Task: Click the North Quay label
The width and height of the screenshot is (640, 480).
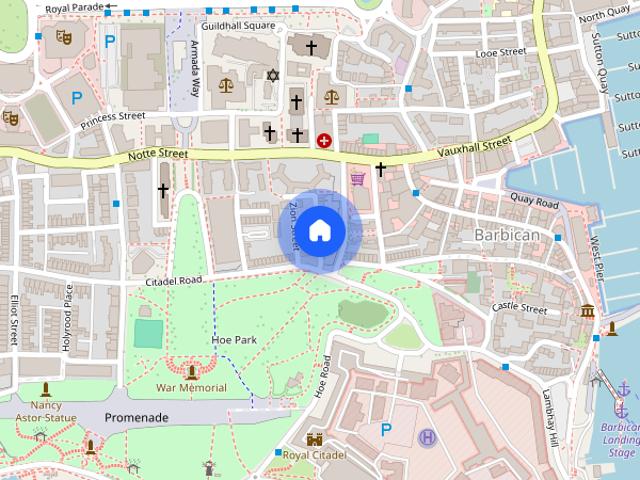Action: (x=604, y=15)
